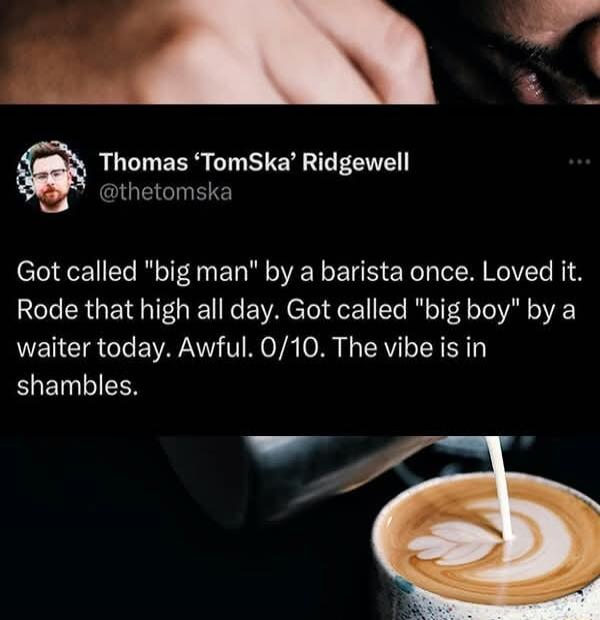Click the latte cup in bottom photo
Screen dimensions: 600x620
(486, 548)
